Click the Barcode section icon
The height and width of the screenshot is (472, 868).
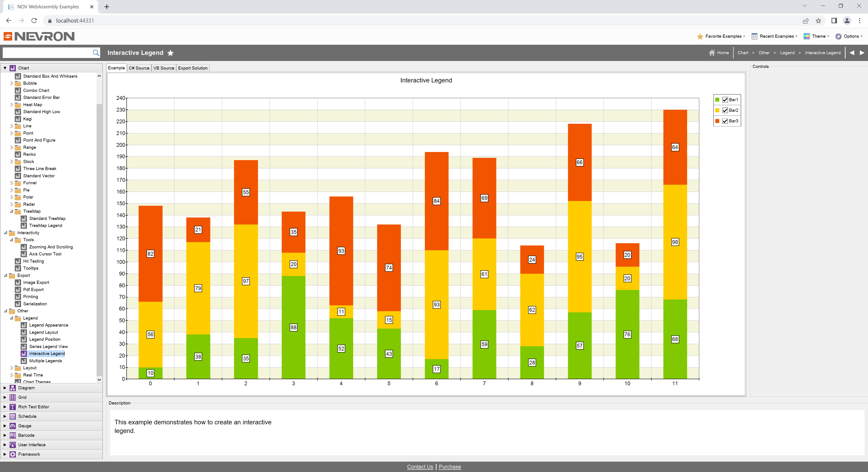[x=12, y=435]
